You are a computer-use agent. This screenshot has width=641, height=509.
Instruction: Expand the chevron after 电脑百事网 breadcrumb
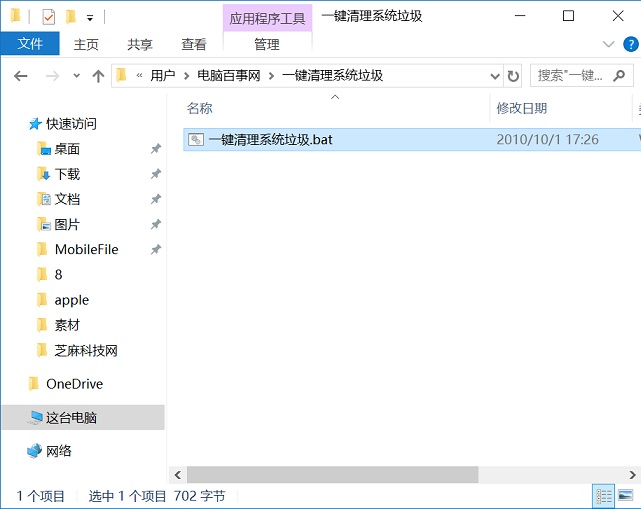point(271,76)
